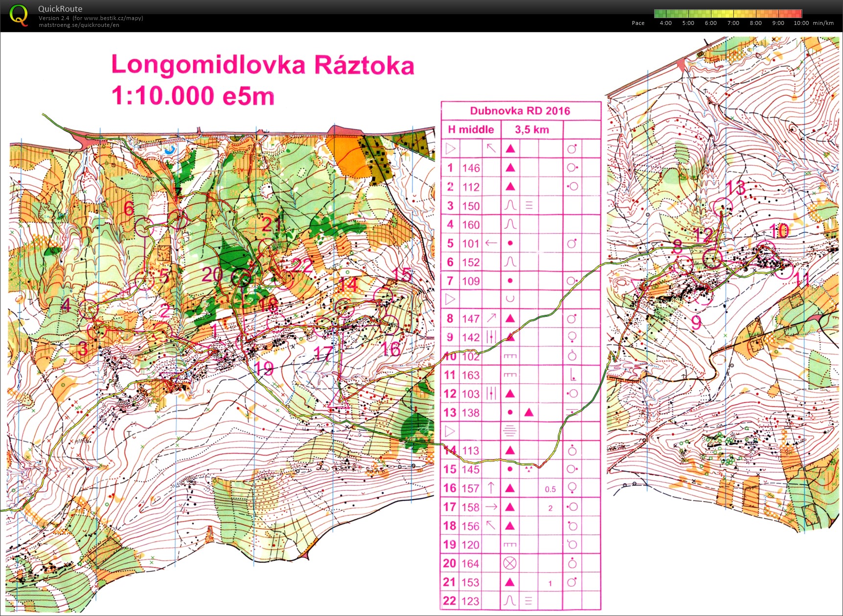Click the 'Pace' legend label
The width and height of the screenshot is (843, 616).
(x=638, y=23)
